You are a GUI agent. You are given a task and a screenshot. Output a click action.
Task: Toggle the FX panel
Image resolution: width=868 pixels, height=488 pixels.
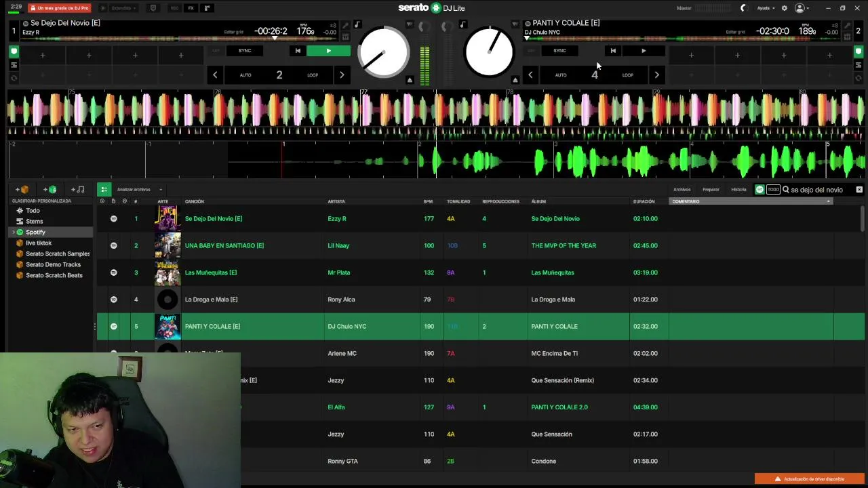191,8
